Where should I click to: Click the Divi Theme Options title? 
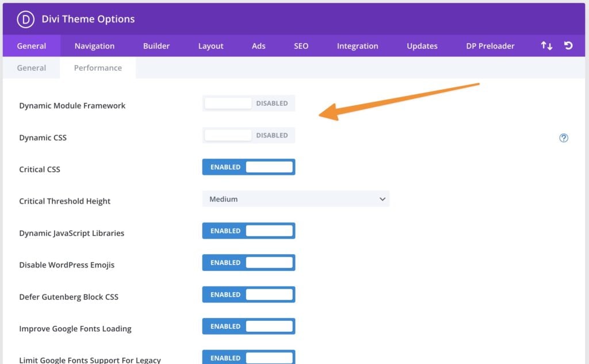click(88, 19)
